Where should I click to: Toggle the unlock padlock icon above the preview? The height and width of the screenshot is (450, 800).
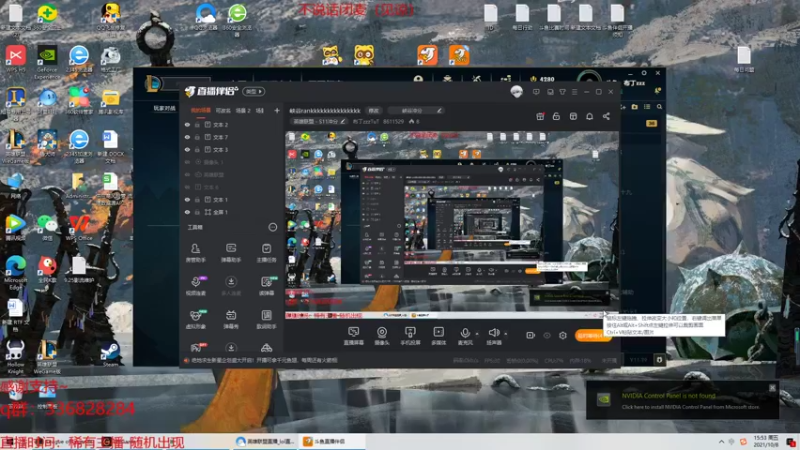click(556, 116)
